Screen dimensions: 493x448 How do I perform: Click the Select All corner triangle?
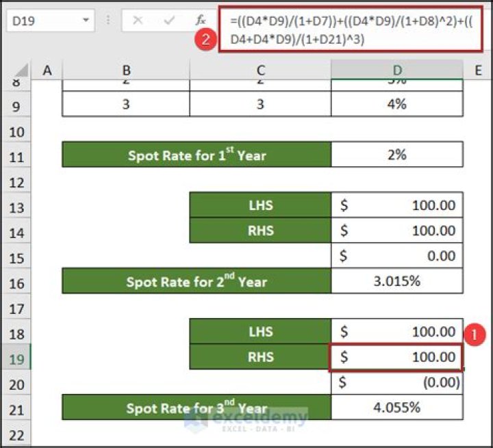[21, 69]
